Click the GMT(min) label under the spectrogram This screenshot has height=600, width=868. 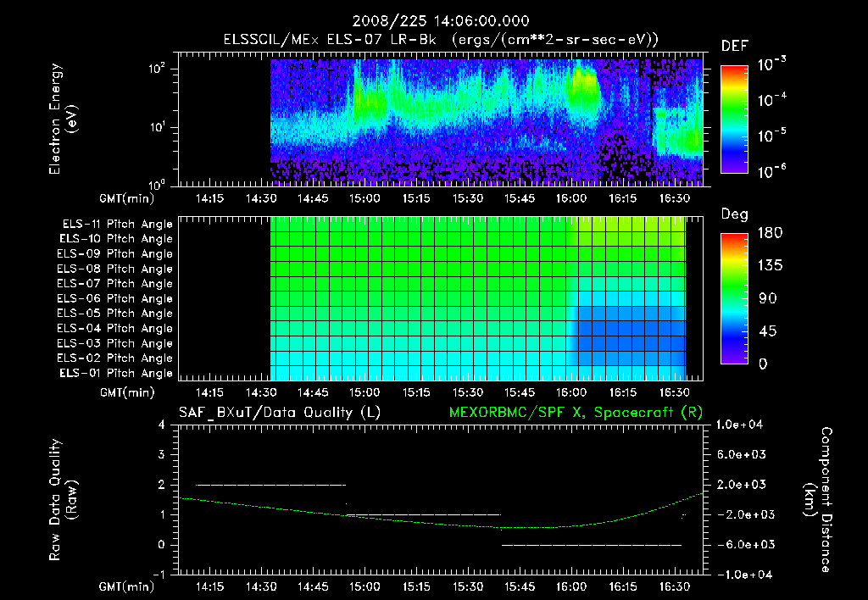[127, 198]
